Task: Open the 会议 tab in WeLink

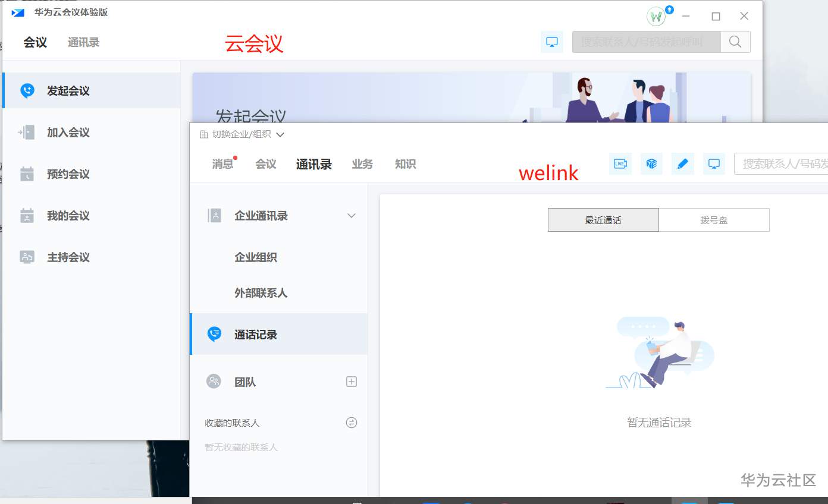Action: click(x=266, y=164)
